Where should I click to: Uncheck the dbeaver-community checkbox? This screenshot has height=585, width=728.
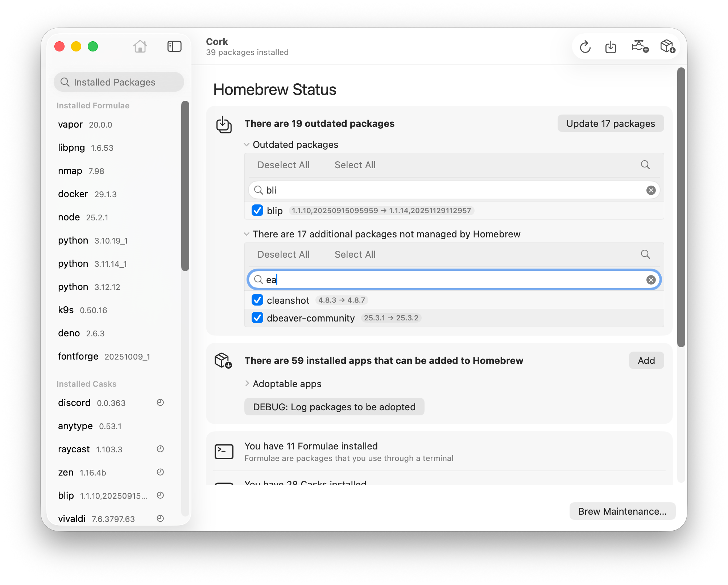point(257,318)
